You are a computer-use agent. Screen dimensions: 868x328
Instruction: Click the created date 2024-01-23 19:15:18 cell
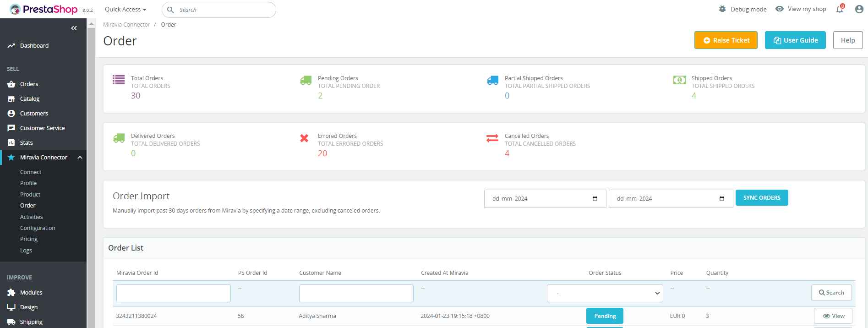click(x=455, y=316)
